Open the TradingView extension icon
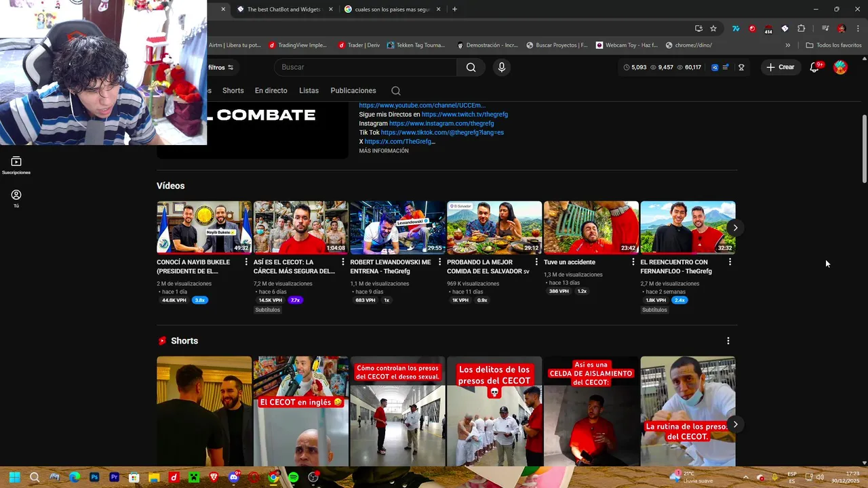This screenshot has height=488, width=868. [736, 28]
